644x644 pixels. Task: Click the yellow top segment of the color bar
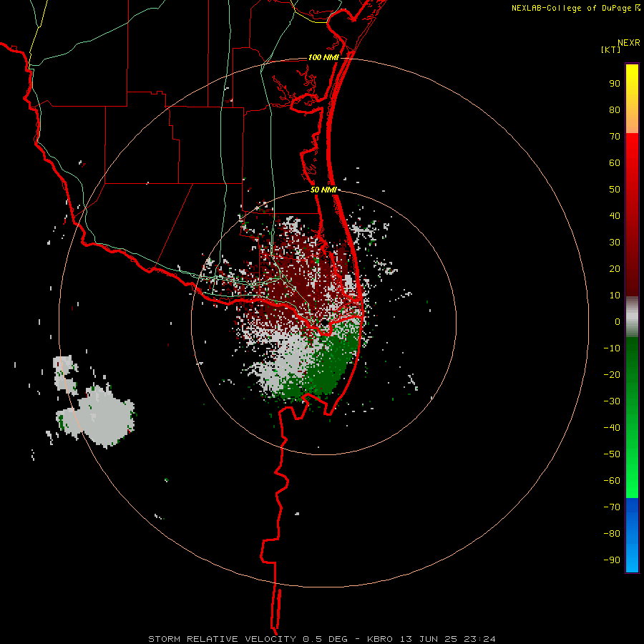(632, 99)
